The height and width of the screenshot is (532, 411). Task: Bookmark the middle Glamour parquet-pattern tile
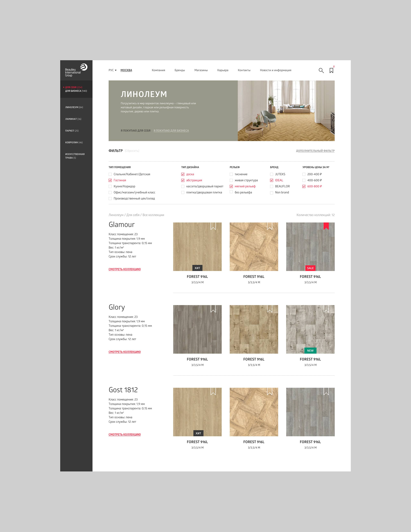point(270,226)
